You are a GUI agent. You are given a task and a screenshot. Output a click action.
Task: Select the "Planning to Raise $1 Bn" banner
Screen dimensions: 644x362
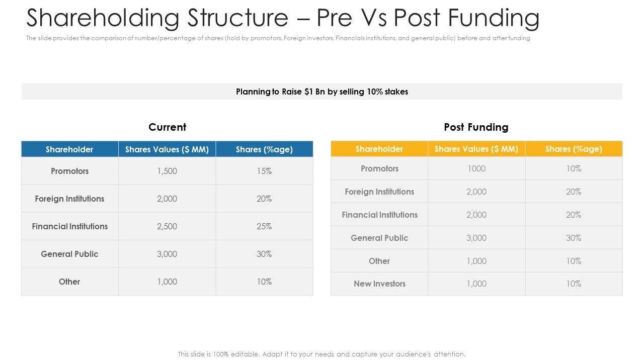click(x=321, y=92)
